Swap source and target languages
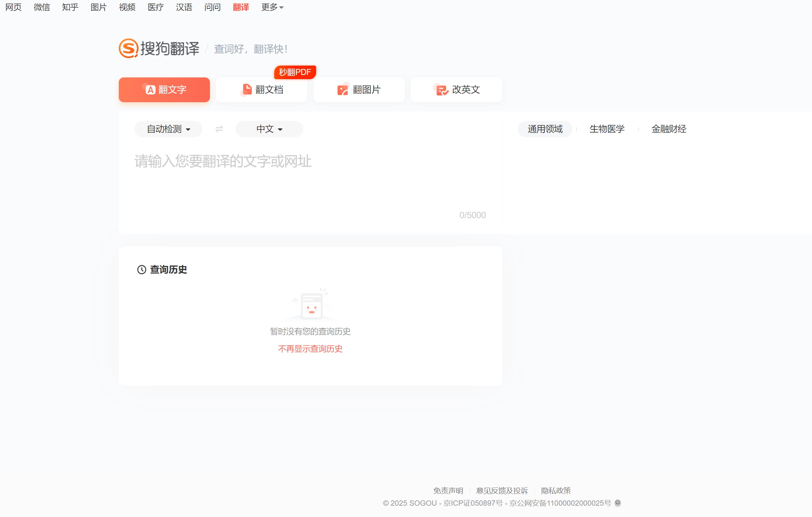 point(219,129)
